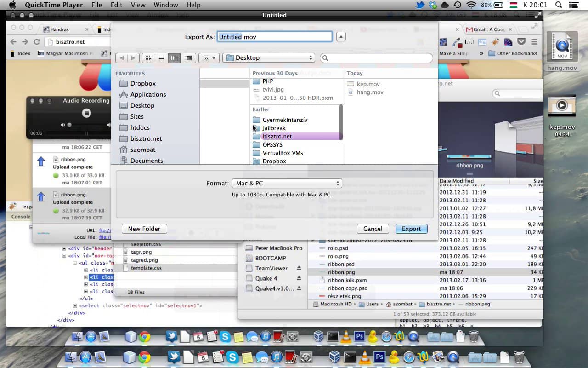Click the cloud icon in the menu bar

(x=445, y=5)
